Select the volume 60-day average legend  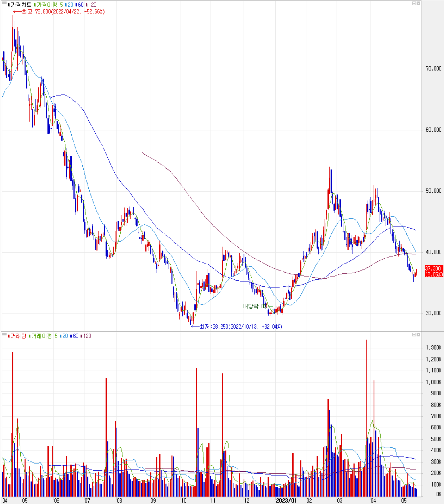click(x=74, y=336)
